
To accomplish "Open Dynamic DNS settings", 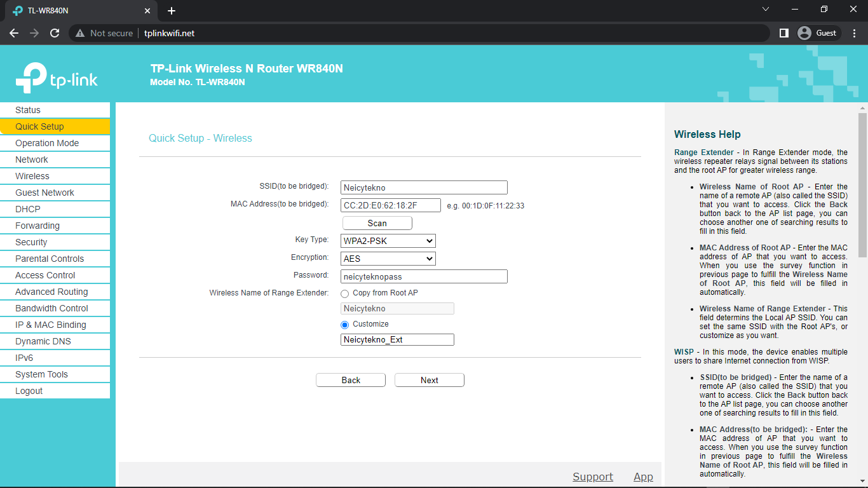I will click(55, 341).
